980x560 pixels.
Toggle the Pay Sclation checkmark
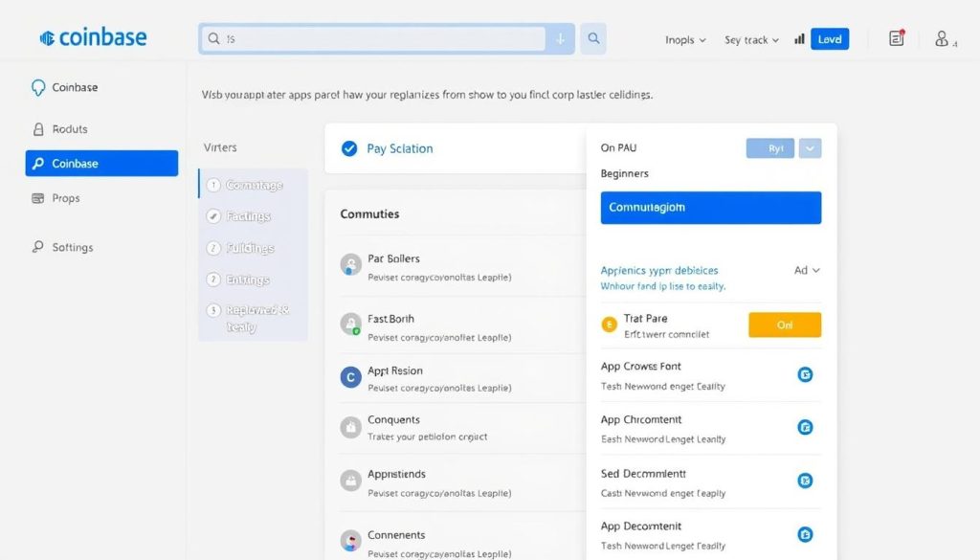pyautogui.click(x=349, y=148)
